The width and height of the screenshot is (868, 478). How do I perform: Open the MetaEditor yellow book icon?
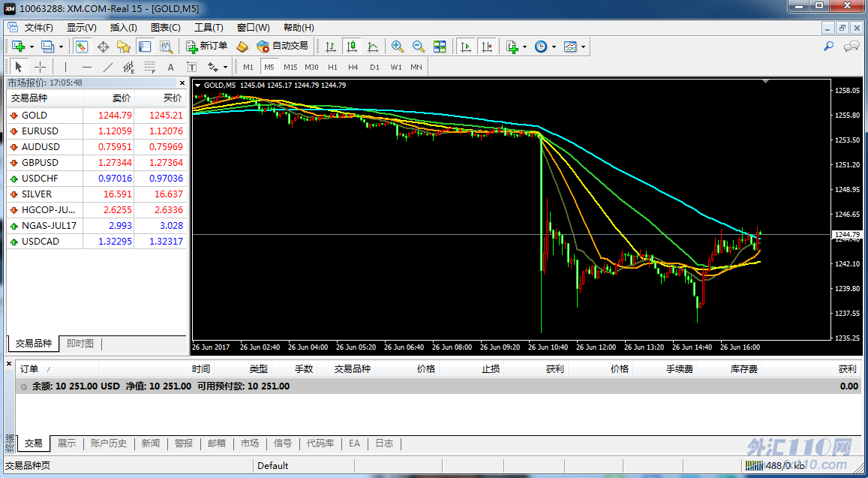(x=242, y=47)
